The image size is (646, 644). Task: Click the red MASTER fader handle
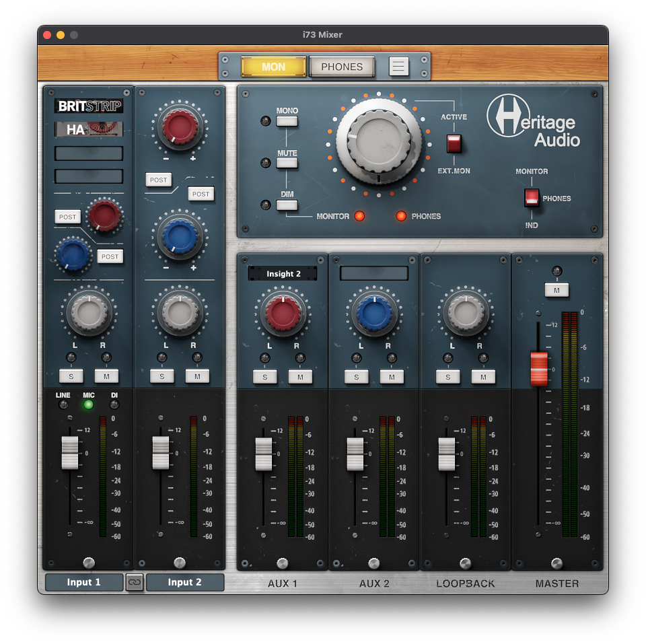(x=538, y=369)
